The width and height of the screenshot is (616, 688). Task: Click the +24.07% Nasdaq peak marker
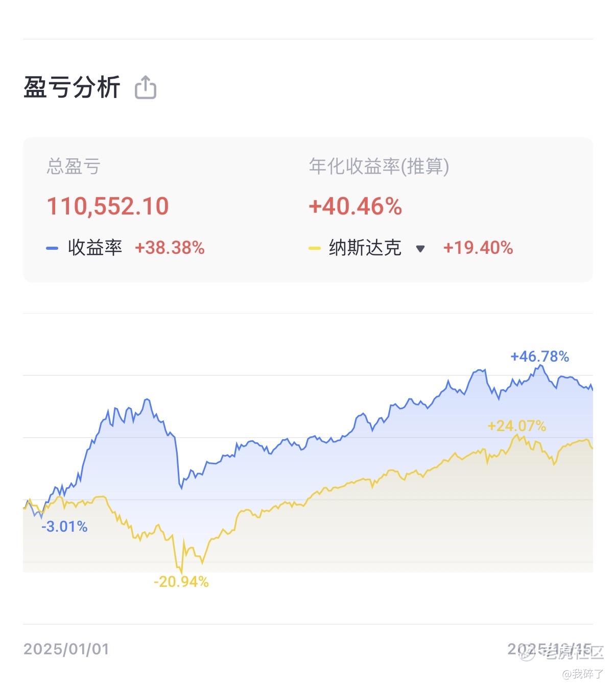click(x=516, y=426)
